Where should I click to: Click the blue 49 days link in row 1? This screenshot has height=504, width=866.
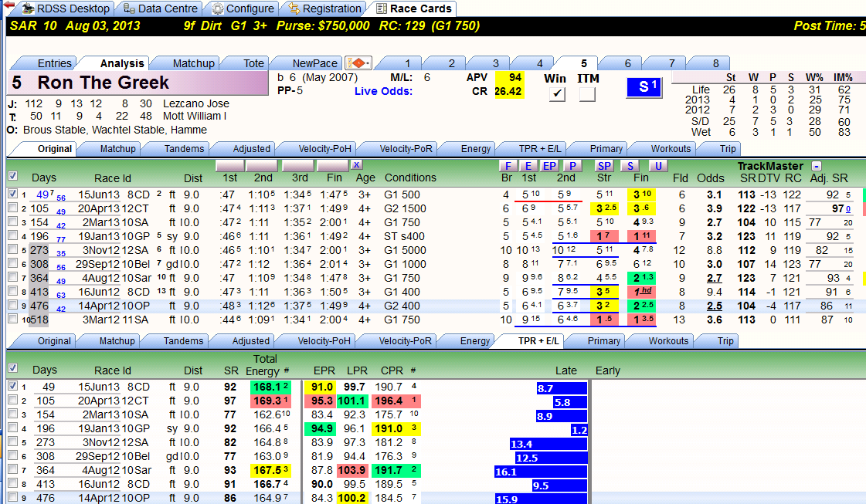click(x=42, y=194)
